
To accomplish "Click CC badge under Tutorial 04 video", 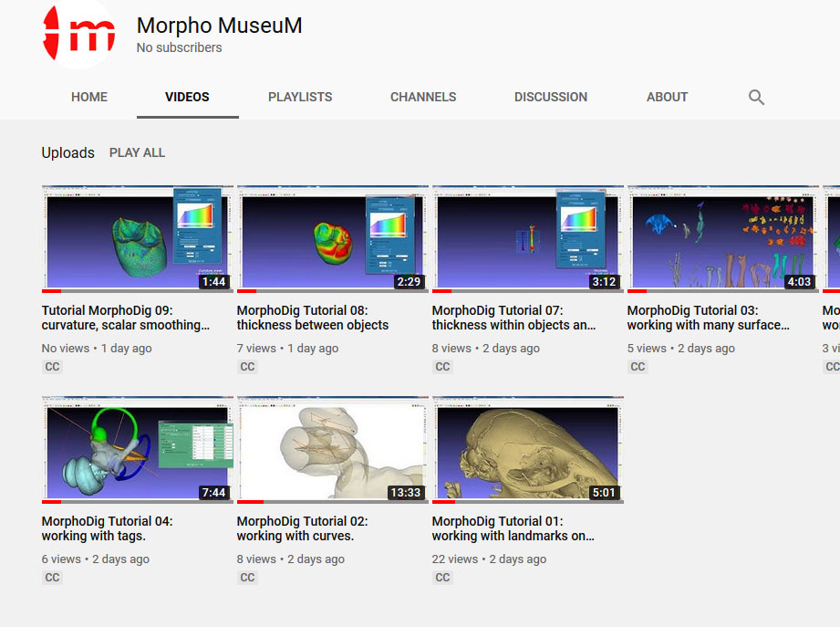I will tap(52, 578).
